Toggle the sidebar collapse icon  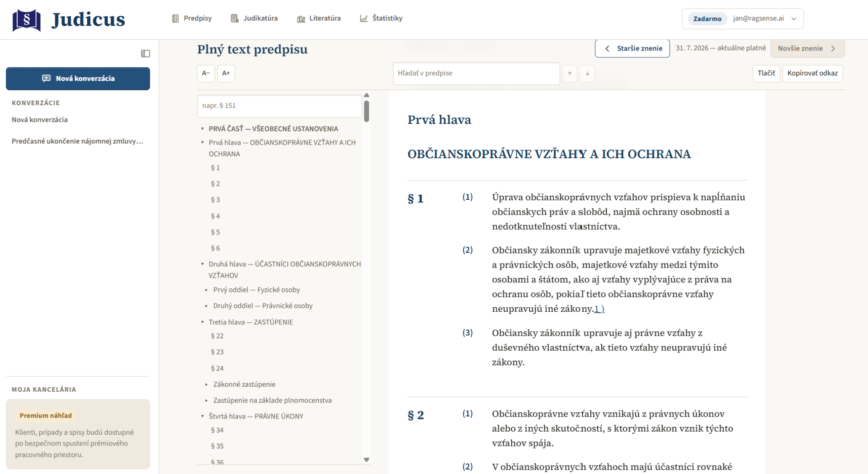click(145, 54)
